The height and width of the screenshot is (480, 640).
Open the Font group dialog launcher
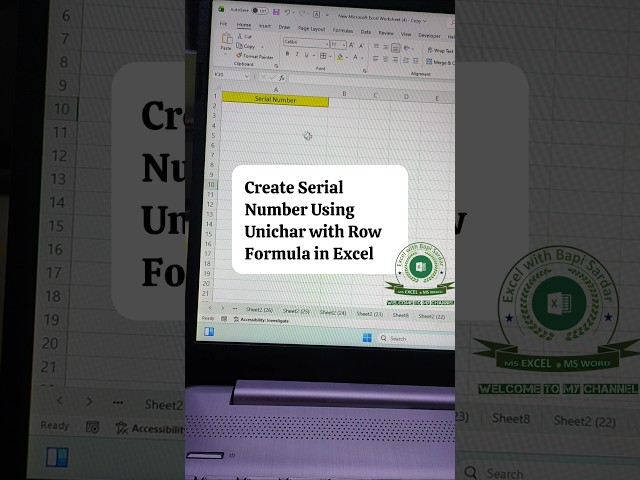click(364, 71)
